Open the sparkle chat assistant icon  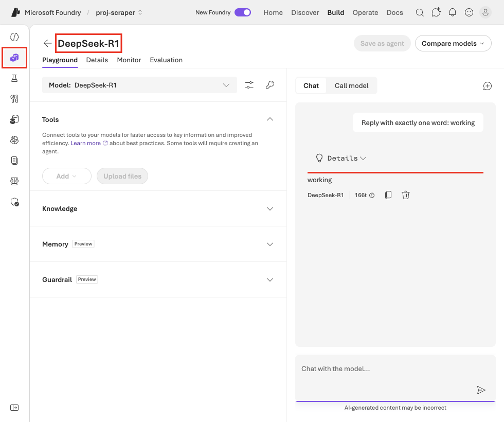(x=436, y=12)
